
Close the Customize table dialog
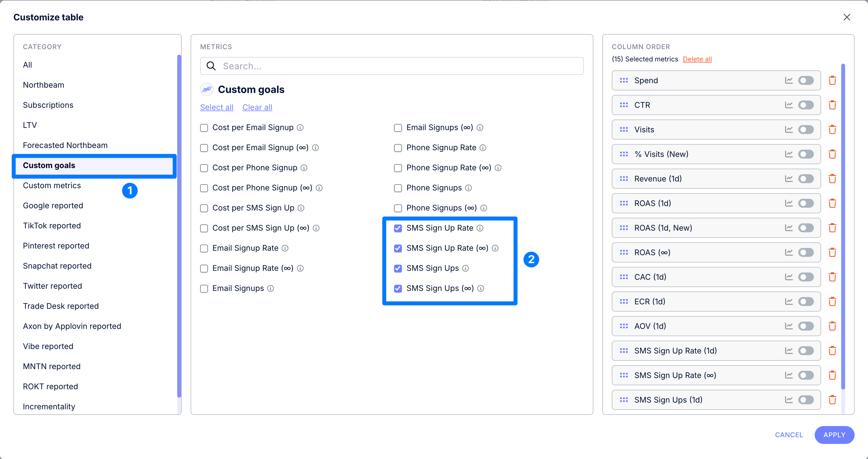tap(847, 17)
